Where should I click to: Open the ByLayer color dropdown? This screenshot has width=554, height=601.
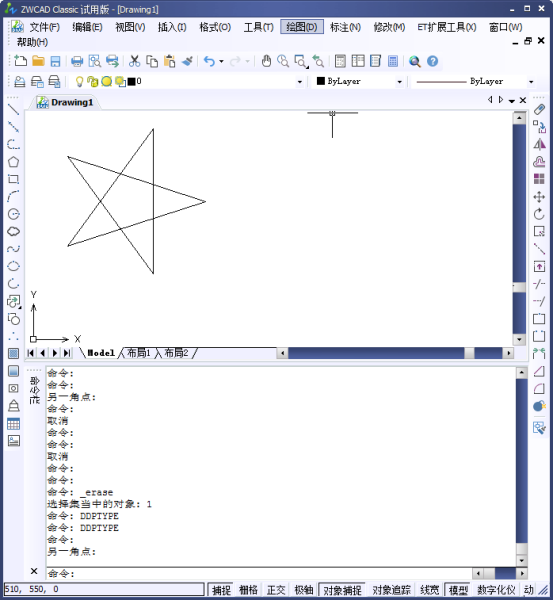(x=399, y=82)
